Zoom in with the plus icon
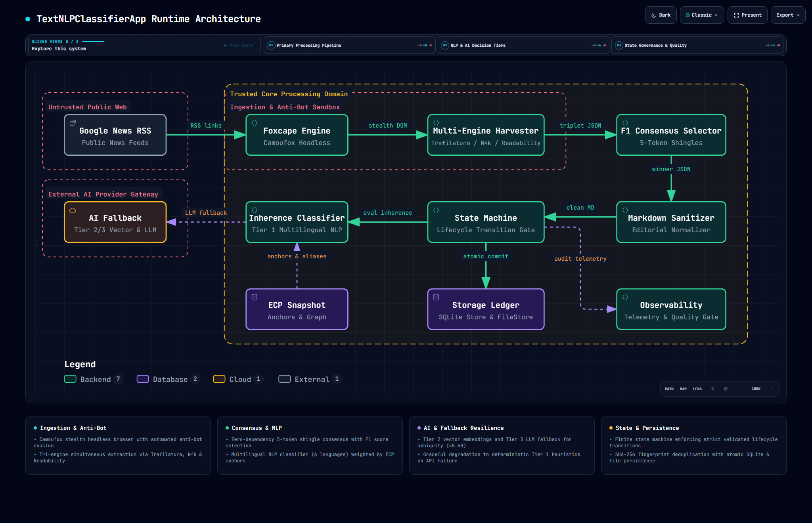 [x=772, y=389]
